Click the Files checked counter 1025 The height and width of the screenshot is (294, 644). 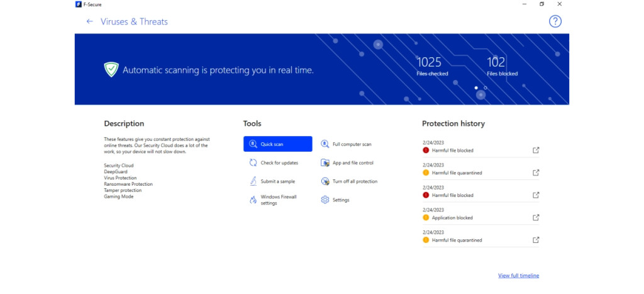430,62
